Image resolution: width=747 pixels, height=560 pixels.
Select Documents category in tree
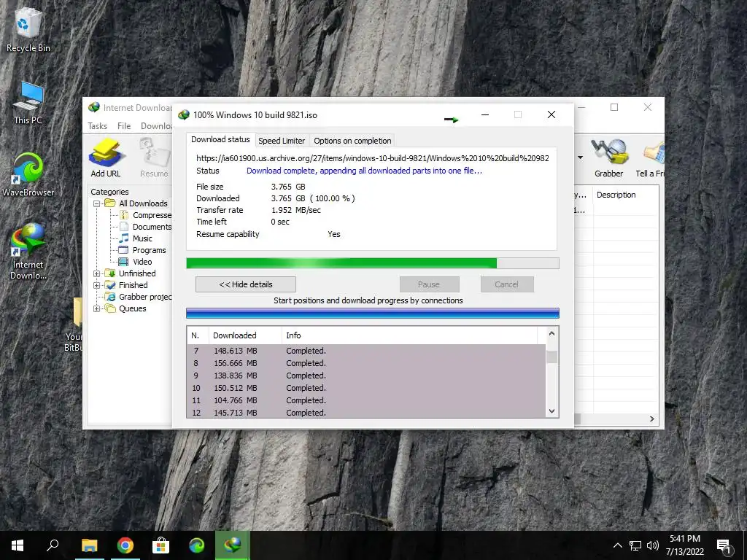pos(146,227)
